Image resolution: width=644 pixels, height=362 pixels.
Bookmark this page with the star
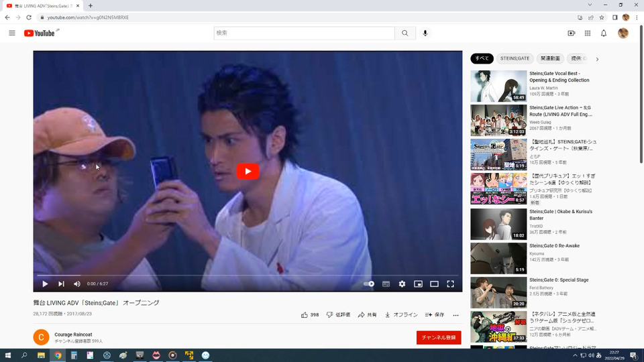coord(602,17)
